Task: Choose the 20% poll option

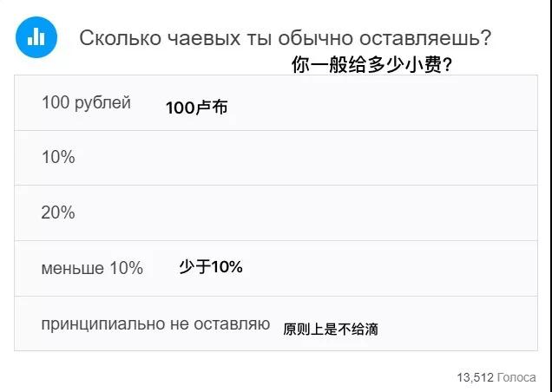Action: (276, 212)
